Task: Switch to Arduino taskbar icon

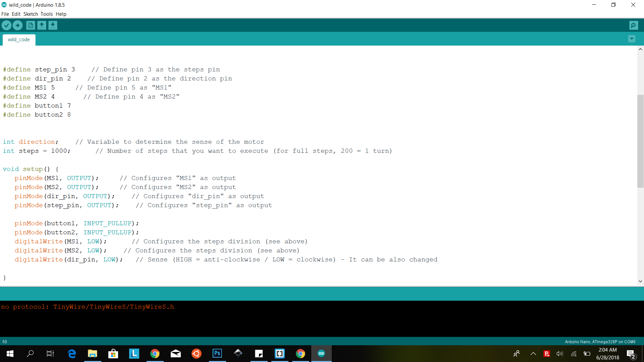Action: [321, 353]
